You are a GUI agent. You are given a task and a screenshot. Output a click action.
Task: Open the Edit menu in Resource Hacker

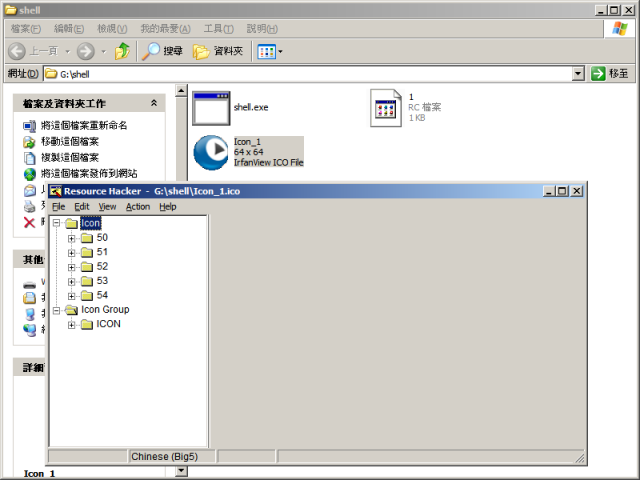click(x=82, y=207)
